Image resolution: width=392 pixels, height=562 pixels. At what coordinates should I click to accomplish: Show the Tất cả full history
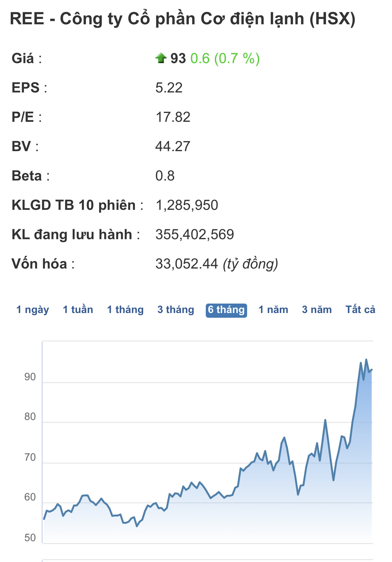[x=360, y=310]
